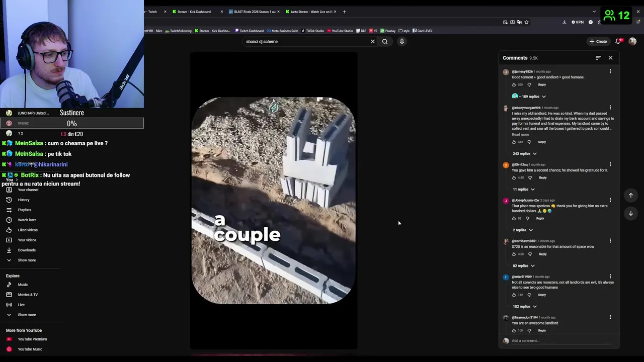Like @corridawn3851's comment
This screenshot has height=362, width=644.
514,254
